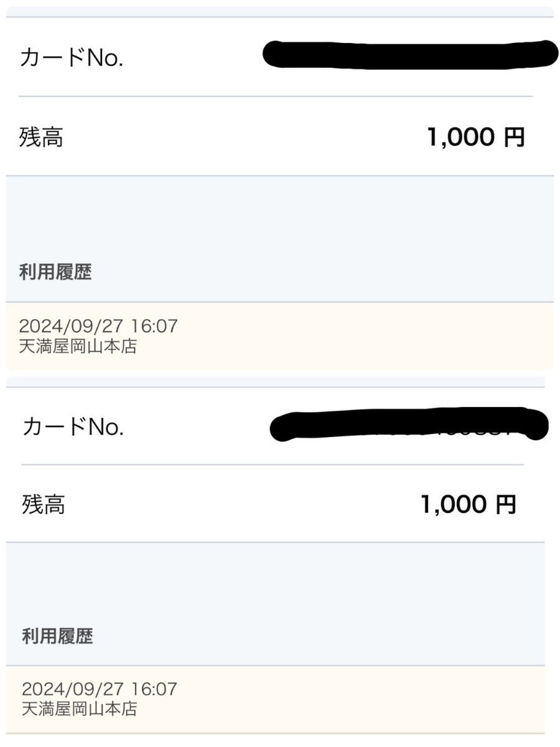This screenshot has width=560, height=747.
Task: Click the lower 残高 label
Action: (44, 504)
